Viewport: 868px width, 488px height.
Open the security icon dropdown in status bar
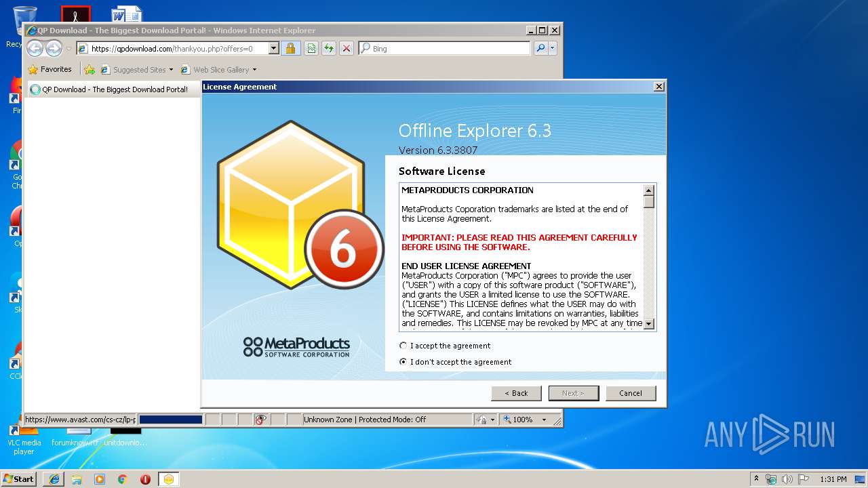(x=492, y=420)
